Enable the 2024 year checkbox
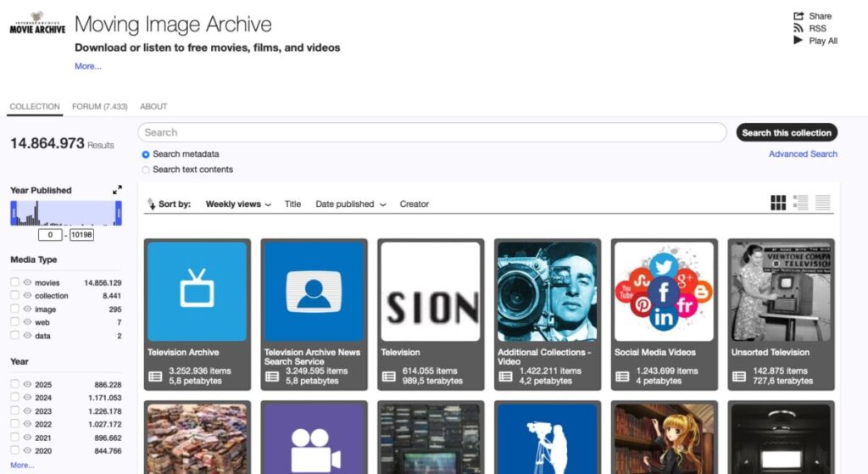Screen dimensions: 868x474 click(14, 398)
